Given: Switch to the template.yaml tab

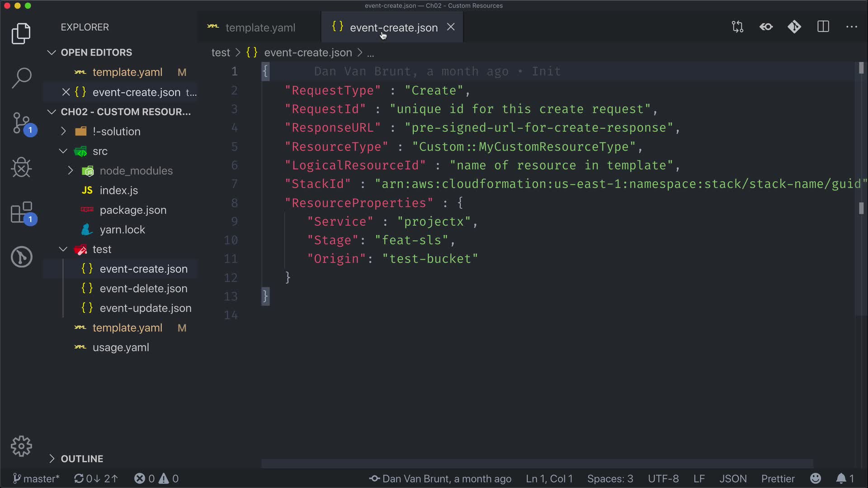Looking at the screenshot, I should (260, 28).
